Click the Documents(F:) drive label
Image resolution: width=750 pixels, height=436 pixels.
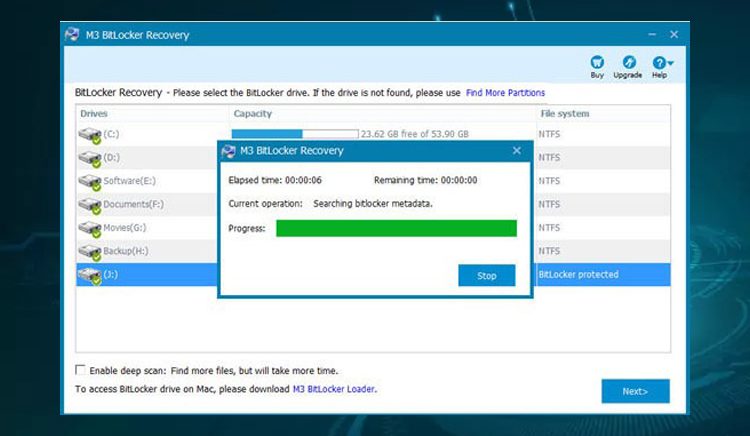pos(133,204)
